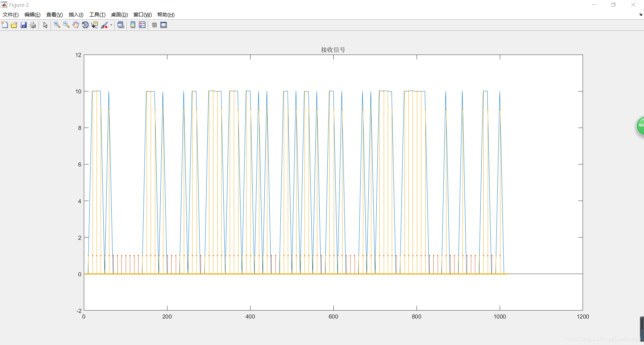Enable the Rotate 3D tool
Image resolution: width=644 pixels, height=345 pixels.
(85, 25)
